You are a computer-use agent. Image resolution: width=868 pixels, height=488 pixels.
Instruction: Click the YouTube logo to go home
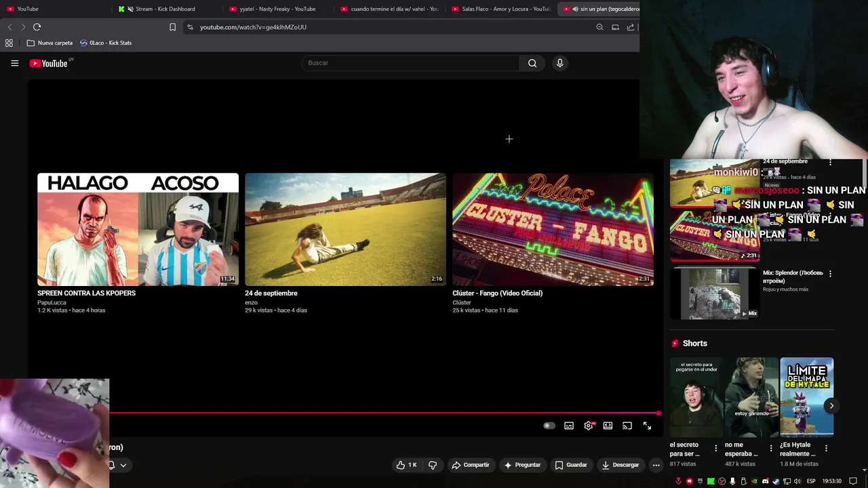49,63
